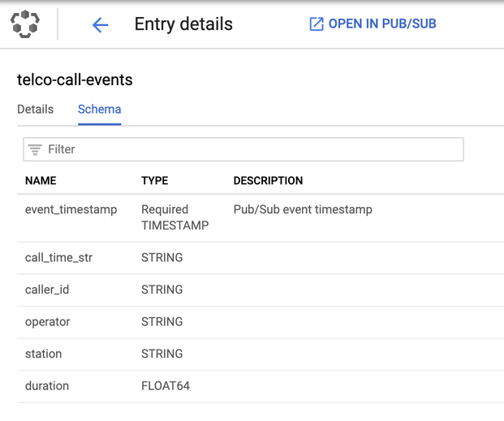Click the telco-call-events entry title

75,79
